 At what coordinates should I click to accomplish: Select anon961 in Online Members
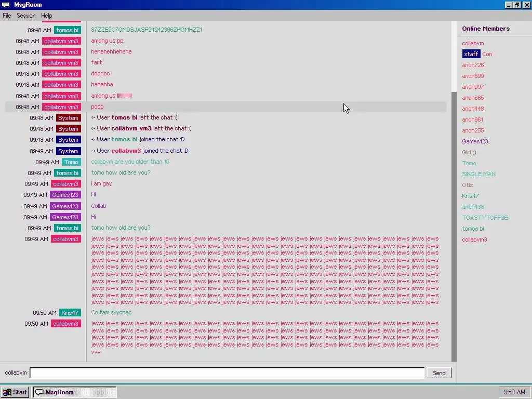pyautogui.click(x=472, y=119)
